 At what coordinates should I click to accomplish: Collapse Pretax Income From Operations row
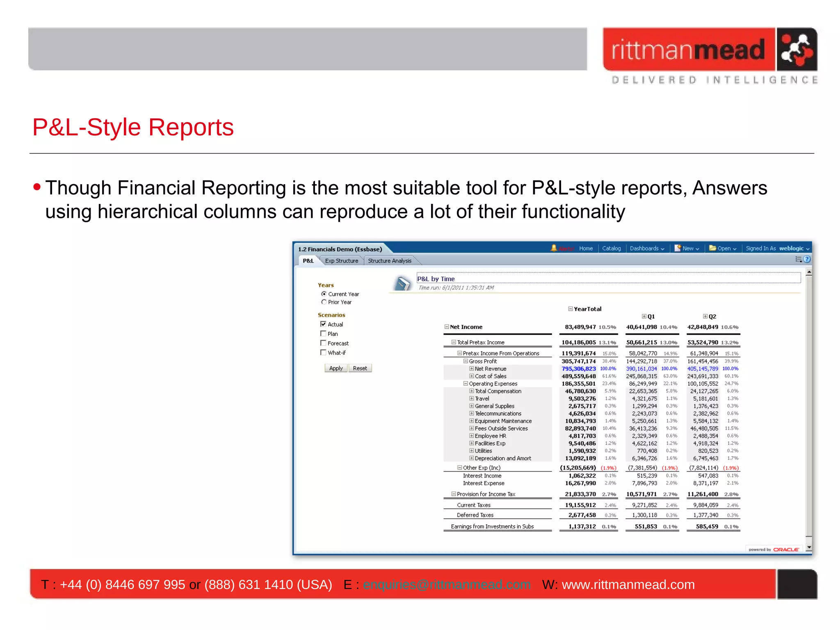pos(460,353)
